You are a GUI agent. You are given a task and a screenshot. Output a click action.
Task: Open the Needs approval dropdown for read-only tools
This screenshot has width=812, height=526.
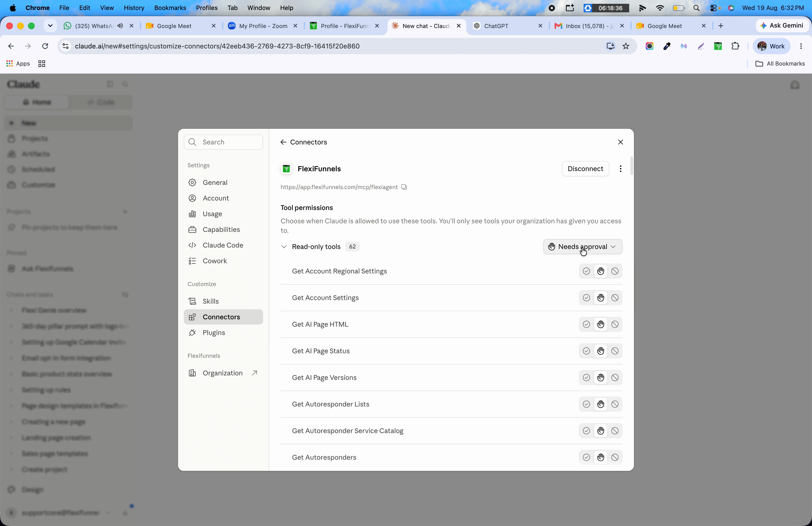click(582, 246)
